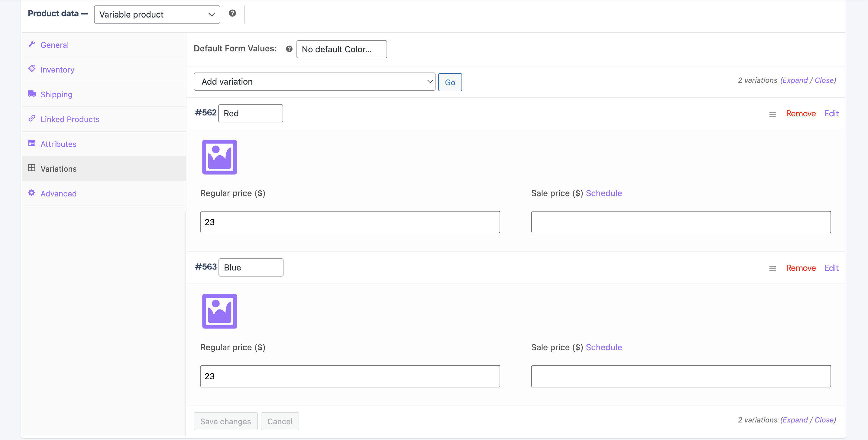Select the Variations tab
Screen dimensions: 868x440
[104, 169]
